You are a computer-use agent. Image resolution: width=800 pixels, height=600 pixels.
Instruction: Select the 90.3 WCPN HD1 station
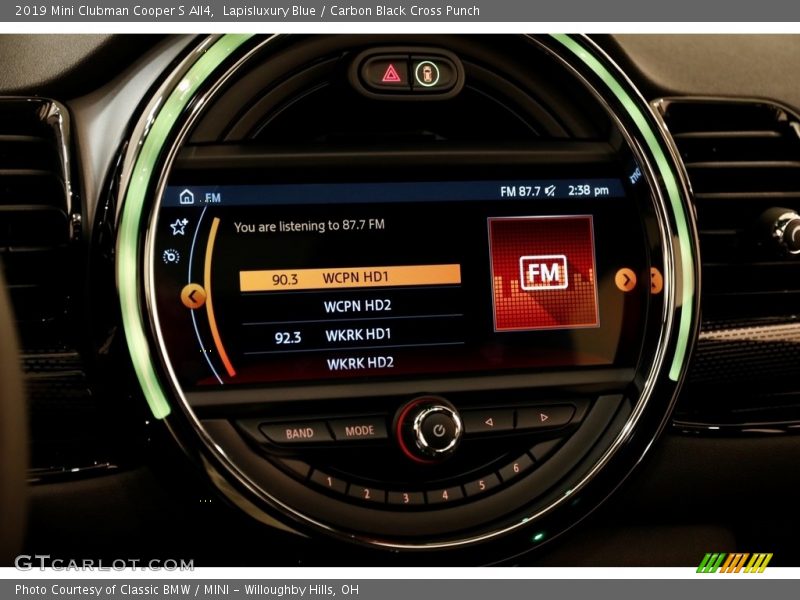coord(350,278)
